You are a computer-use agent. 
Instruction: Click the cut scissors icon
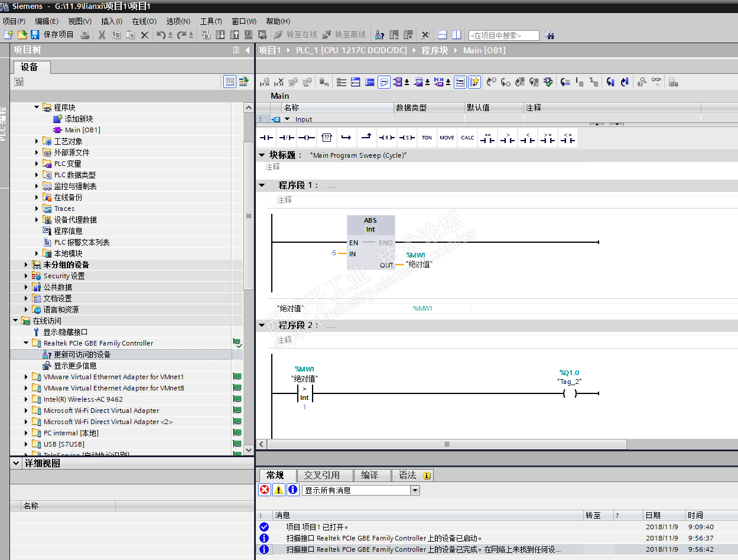pyautogui.click(x=102, y=35)
